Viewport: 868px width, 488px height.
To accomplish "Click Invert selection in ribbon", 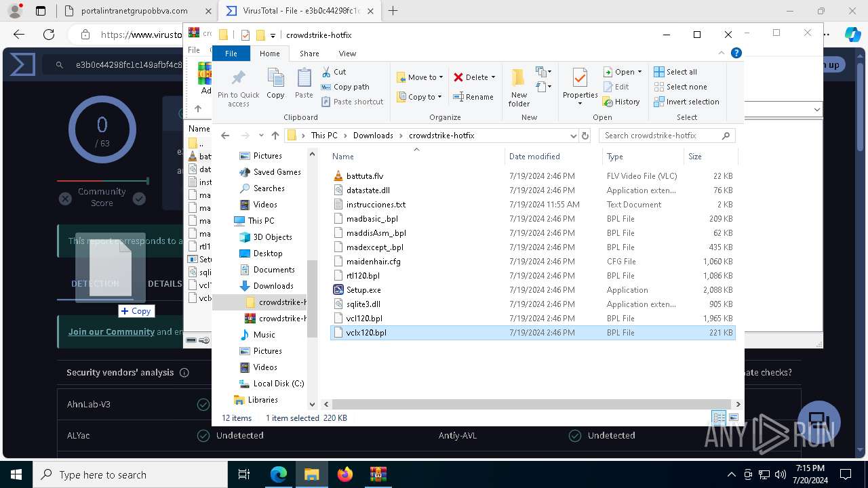I will point(686,102).
